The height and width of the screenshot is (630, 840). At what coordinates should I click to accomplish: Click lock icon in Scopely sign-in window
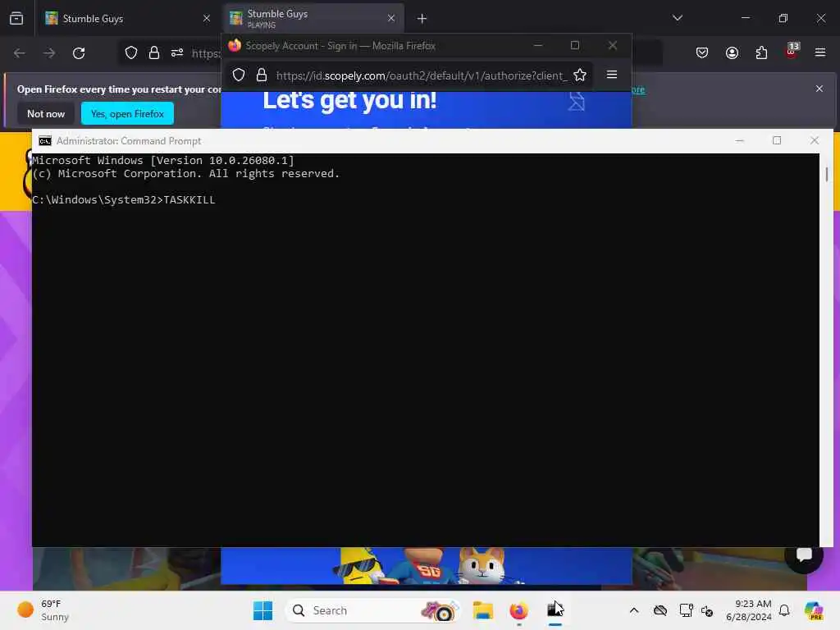262,75
